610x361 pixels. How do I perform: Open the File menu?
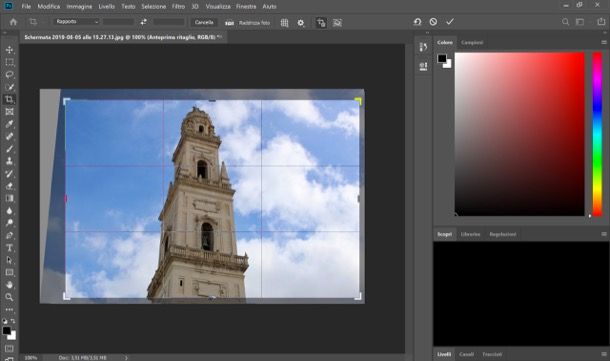(26, 7)
